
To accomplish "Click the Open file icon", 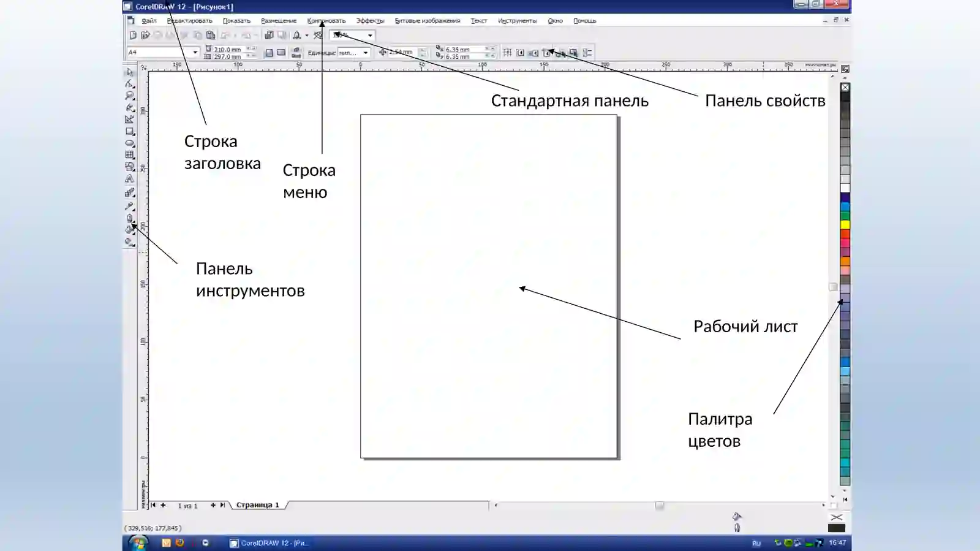I will [145, 36].
